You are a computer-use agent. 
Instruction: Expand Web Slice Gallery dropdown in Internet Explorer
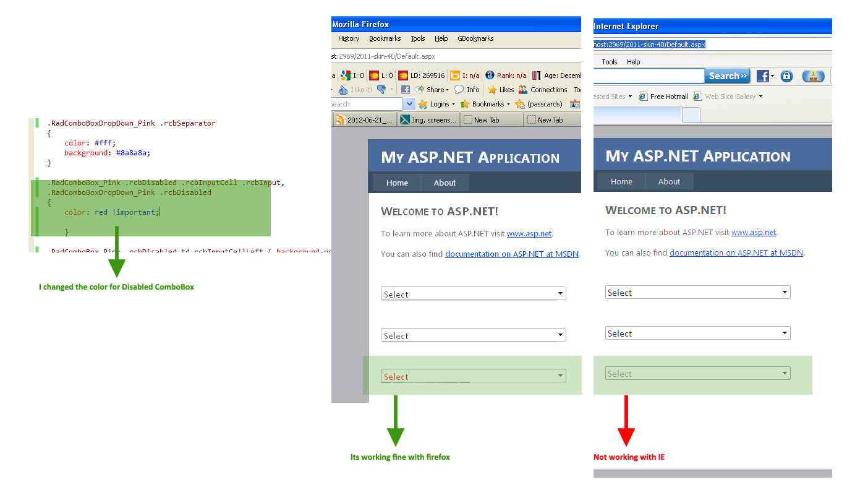click(x=760, y=97)
